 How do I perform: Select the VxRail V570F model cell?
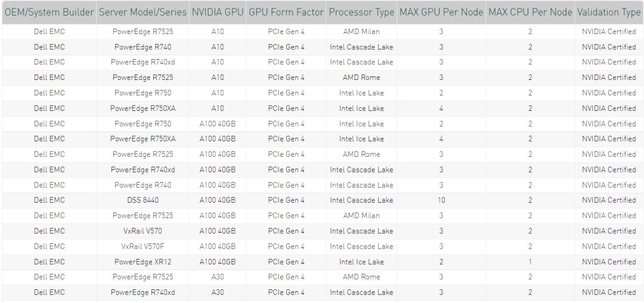coord(143,246)
